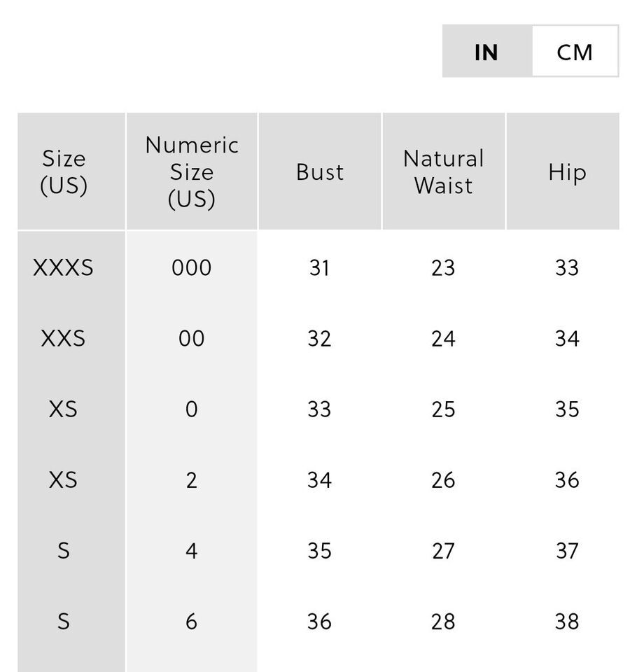Click hip value 35 in XS row
The image size is (637, 672).
pos(567,409)
